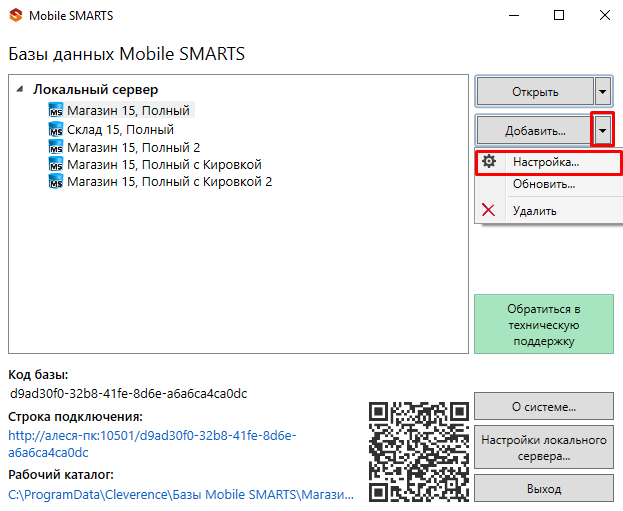Click the Рабочий каталог: label

(61, 474)
